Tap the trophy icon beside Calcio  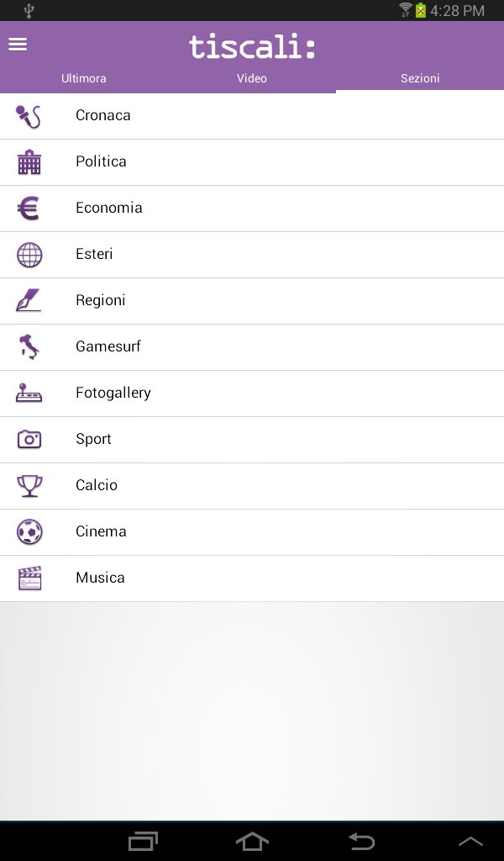29,486
